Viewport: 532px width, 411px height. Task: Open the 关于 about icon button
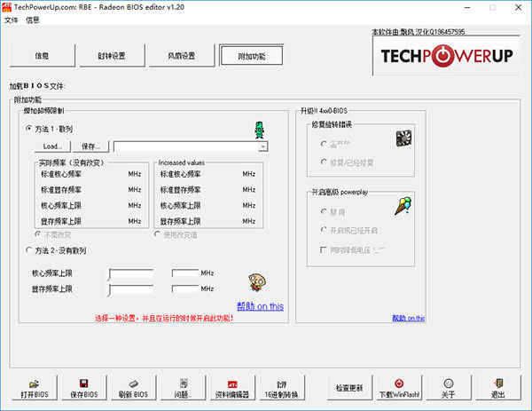(x=449, y=388)
